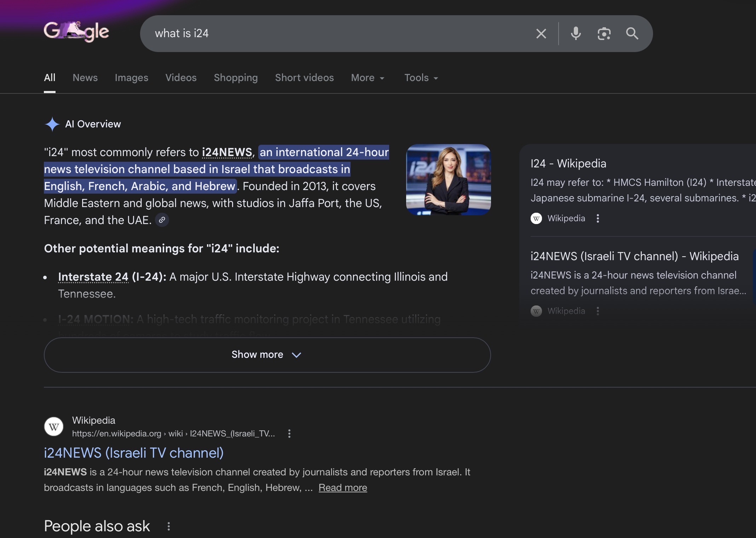Viewport: 756px width, 538px height.
Task: Click the Google doodle logo
Action: point(76,32)
